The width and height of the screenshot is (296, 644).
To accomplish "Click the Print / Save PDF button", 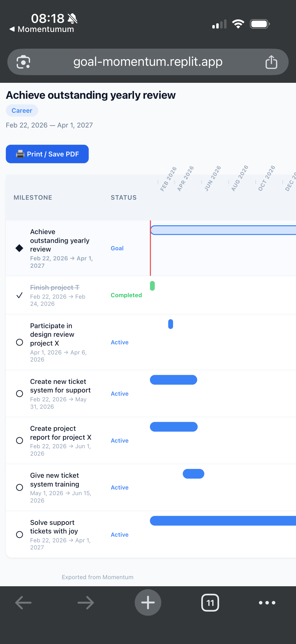I will (x=47, y=154).
